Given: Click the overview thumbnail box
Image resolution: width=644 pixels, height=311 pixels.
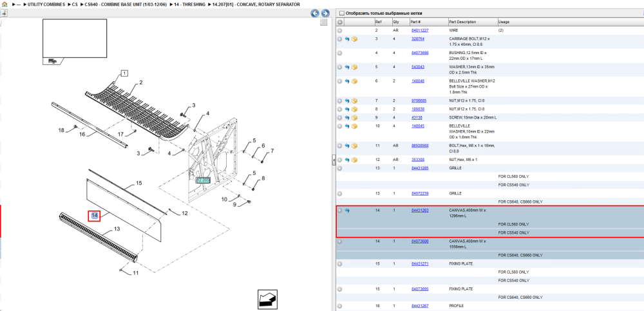Looking at the screenshot, I should click(75, 38).
